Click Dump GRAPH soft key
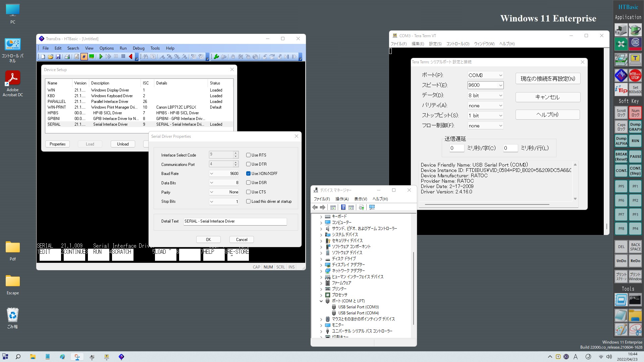 pos(635,127)
